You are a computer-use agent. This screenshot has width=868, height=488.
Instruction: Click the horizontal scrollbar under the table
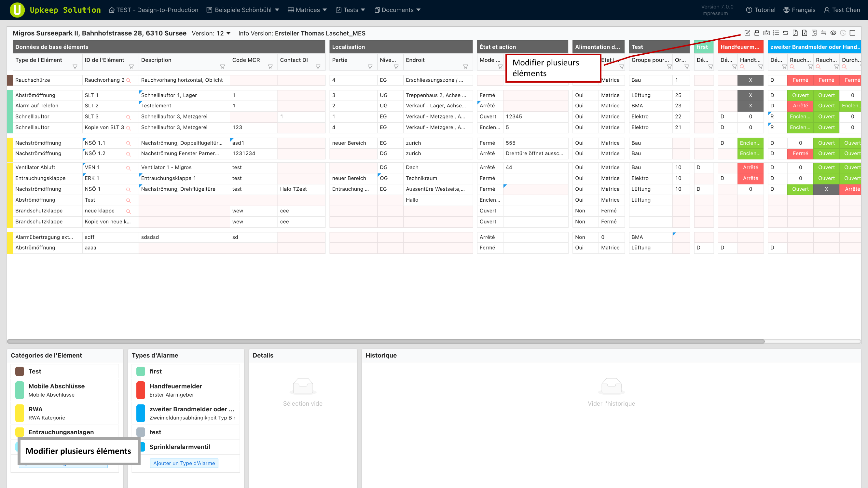(x=385, y=342)
